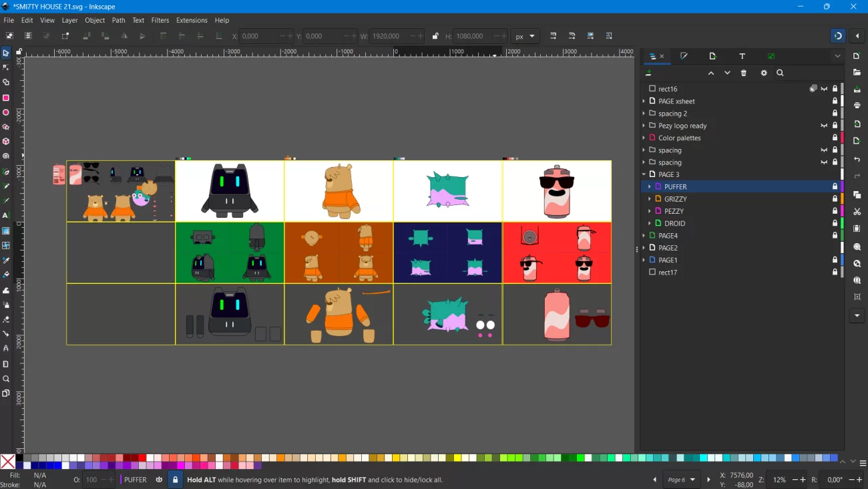The width and height of the screenshot is (868, 489).
Task: Select the Rectangle tool
Action: pyautogui.click(x=6, y=98)
